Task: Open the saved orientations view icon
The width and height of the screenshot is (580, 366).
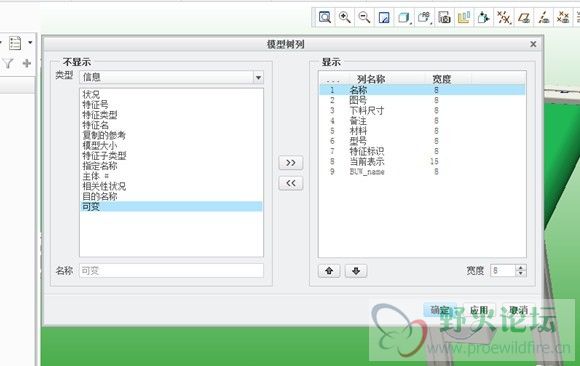Action: tap(424, 17)
